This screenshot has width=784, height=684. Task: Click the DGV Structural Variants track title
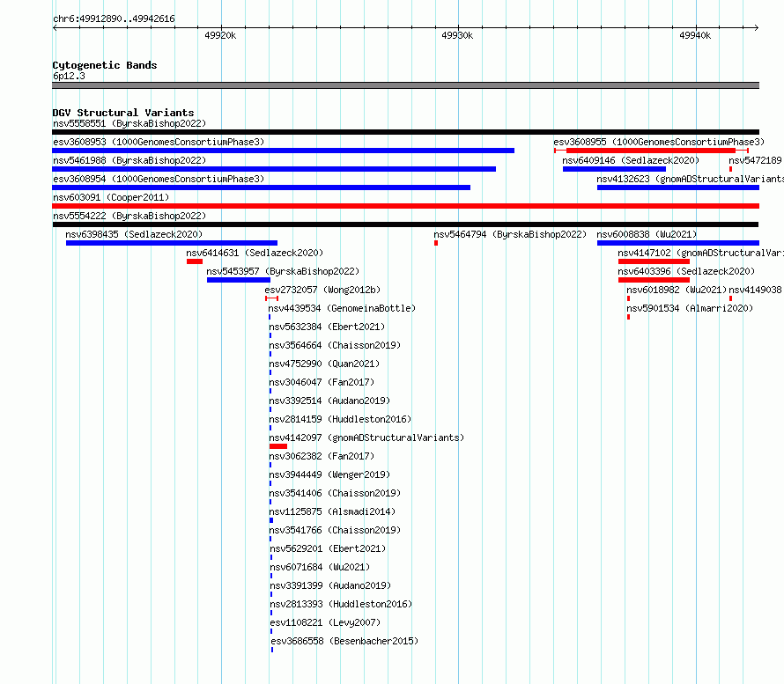(123, 113)
